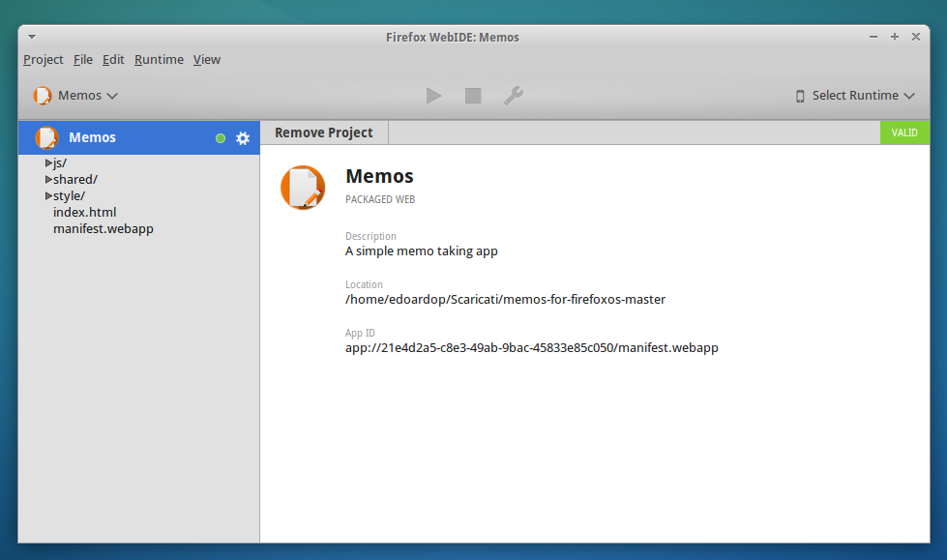Click the green status dot in sidebar
This screenshot has height=560, width=947.
[221, 138]
